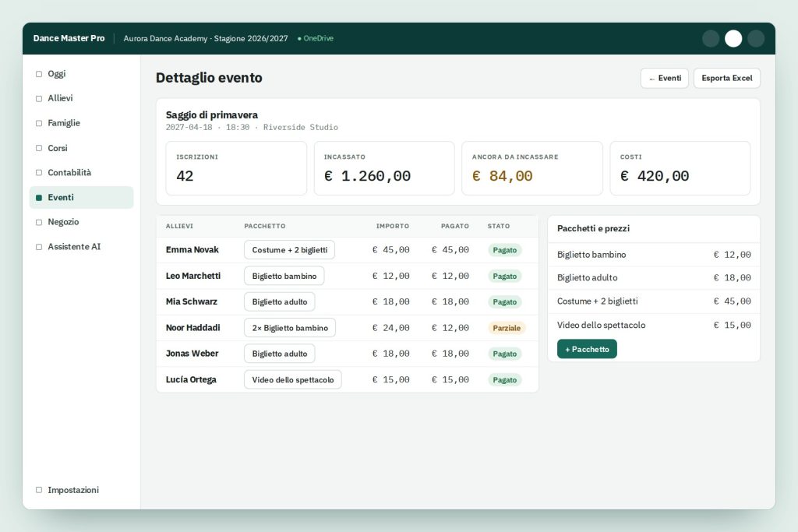The height and width of the screenshot is (532, 798).
Task: Click Lucía Ortega's Pagato status badge
Action: click(x=505, y=380)
